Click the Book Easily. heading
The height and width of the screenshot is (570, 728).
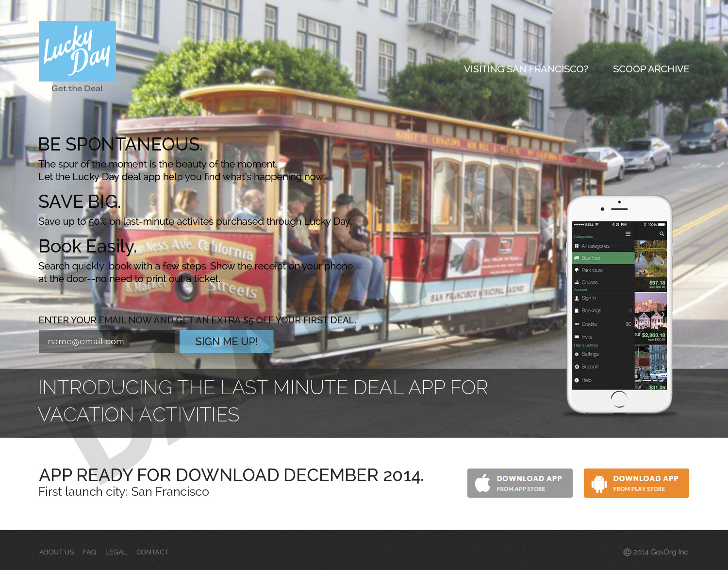click(87, 247)
